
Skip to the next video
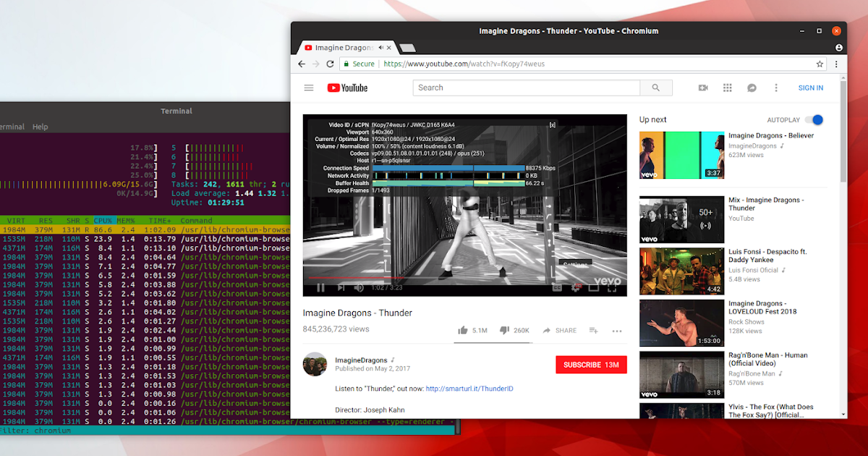coord(341,287)
